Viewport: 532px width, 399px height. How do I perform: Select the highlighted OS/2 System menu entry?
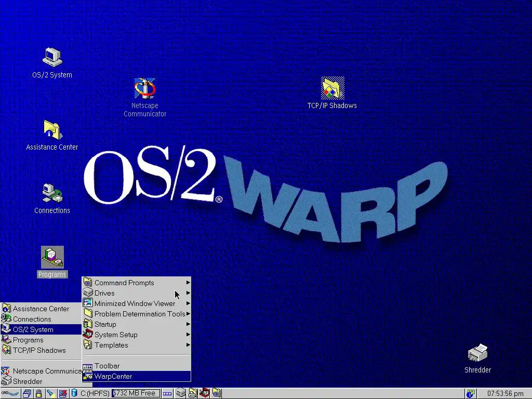(x=41, y=329)
